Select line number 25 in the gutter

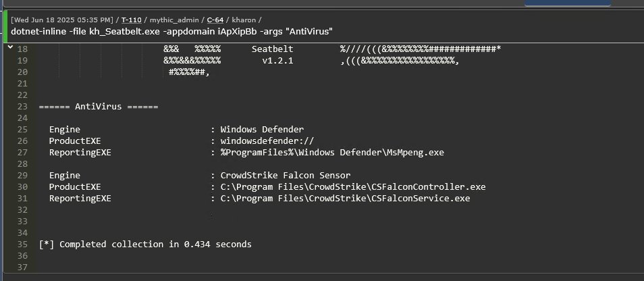coord(22,130)
